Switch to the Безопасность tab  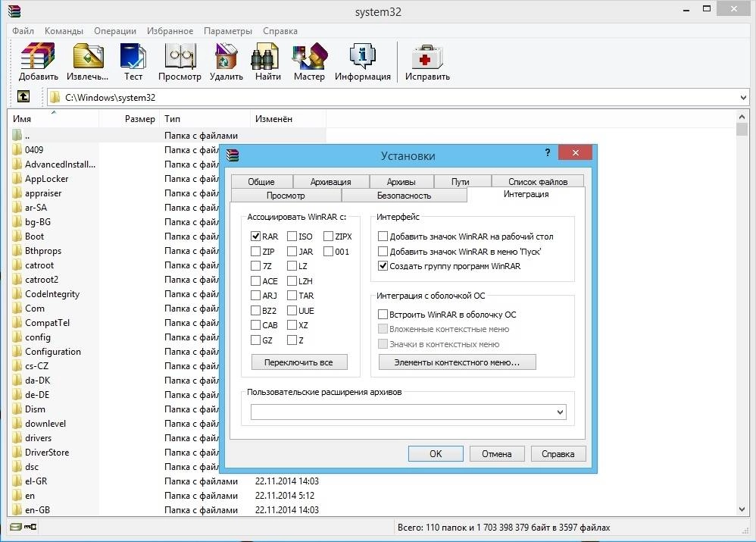tap(404, 196)
